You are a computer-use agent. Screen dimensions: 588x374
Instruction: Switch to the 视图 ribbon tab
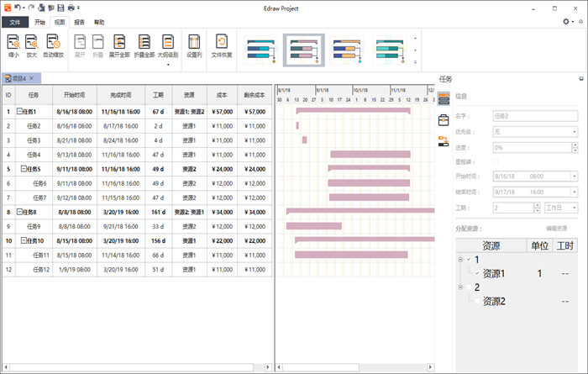tap(60, 22)
